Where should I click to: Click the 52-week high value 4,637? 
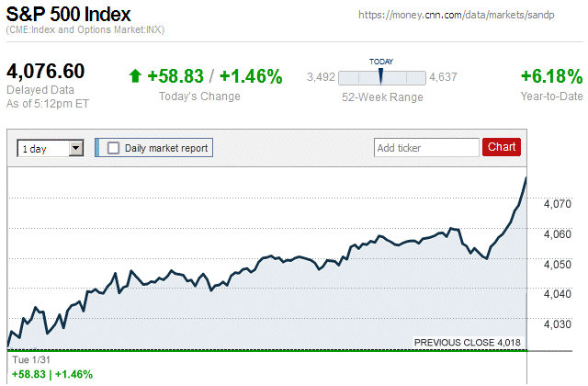[444, 77]
